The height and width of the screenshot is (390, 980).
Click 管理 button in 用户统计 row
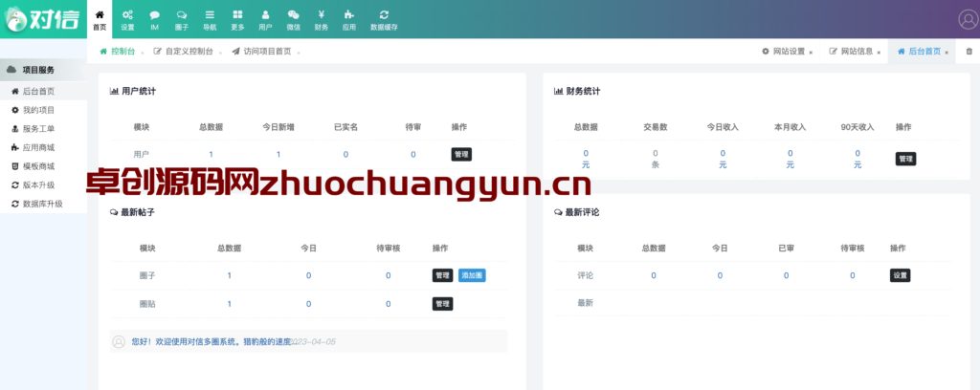(461, 154)
